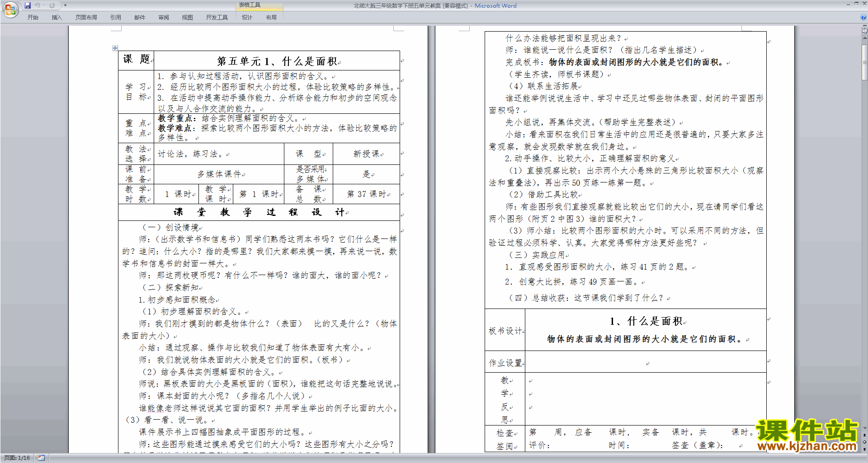This screenshot has width=868, height=463.
Task: Switch to the 页面布局 tab
Action: [86, 17]
